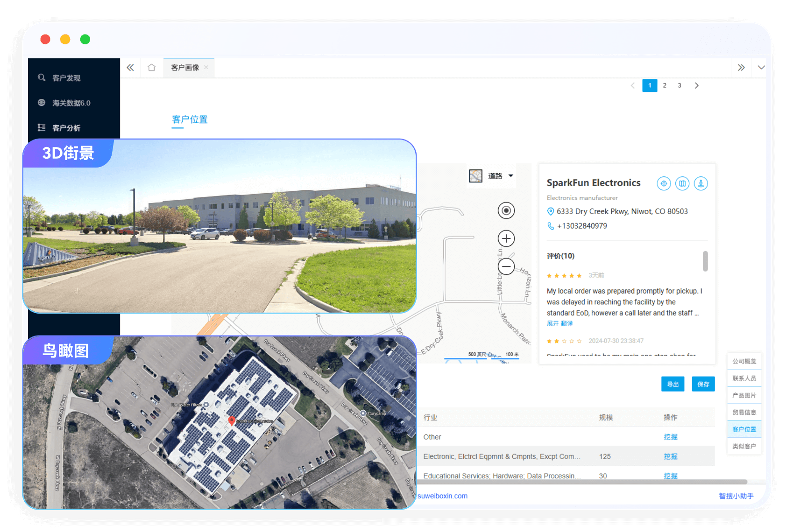794x532 pixels.
Task: Open 客户发现 in the sidebar
Action: coord(66,78)
